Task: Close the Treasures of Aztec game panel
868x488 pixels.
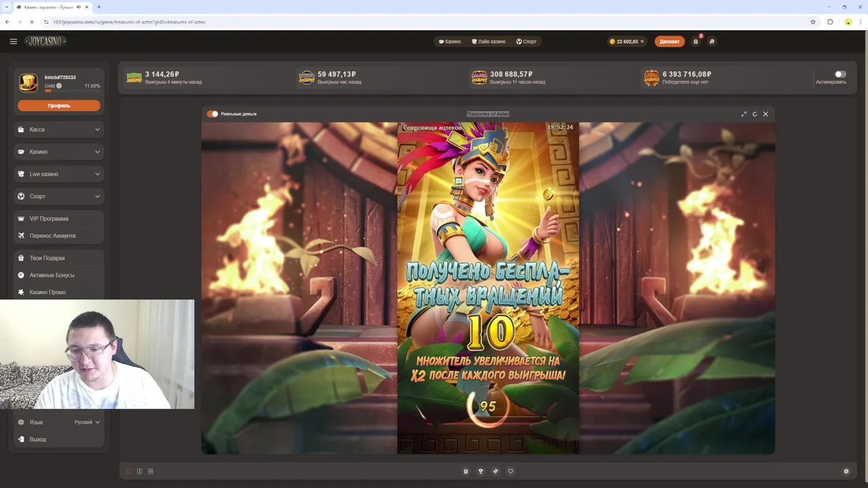Action: [766, 114]
